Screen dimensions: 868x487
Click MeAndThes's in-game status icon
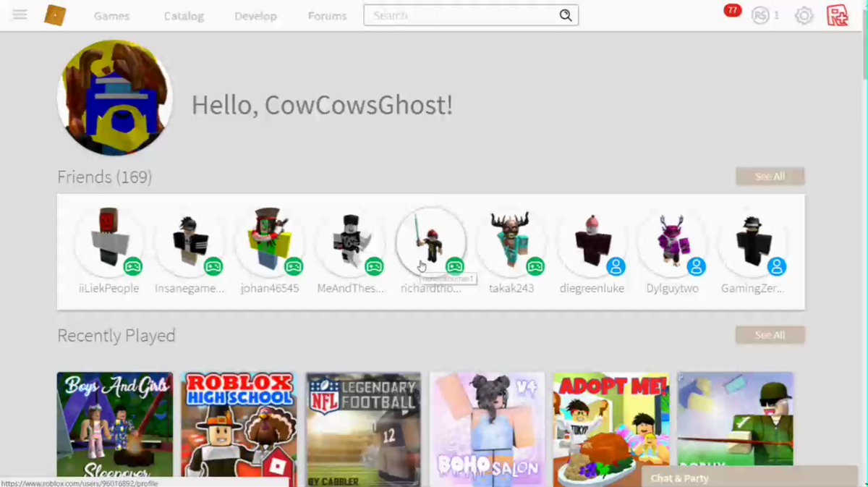[x=373, y=266]
